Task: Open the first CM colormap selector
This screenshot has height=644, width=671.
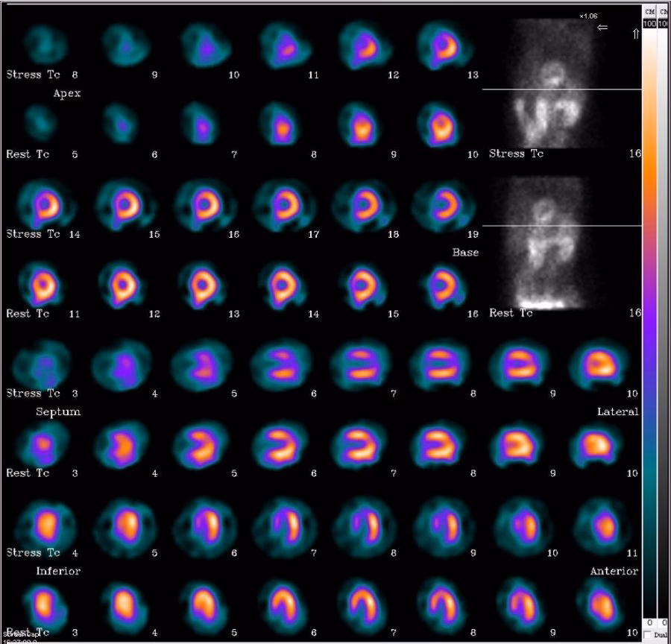Action: (649, 12)
